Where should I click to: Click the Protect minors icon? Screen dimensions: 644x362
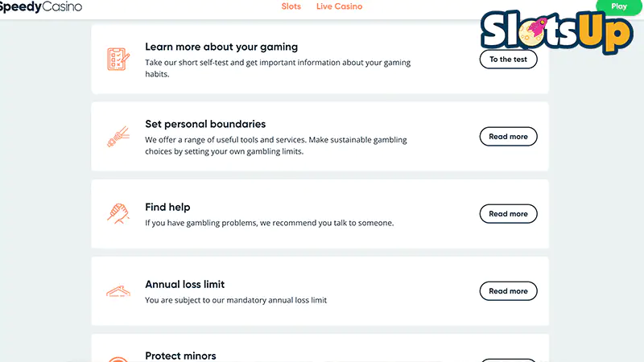point(118,359)
